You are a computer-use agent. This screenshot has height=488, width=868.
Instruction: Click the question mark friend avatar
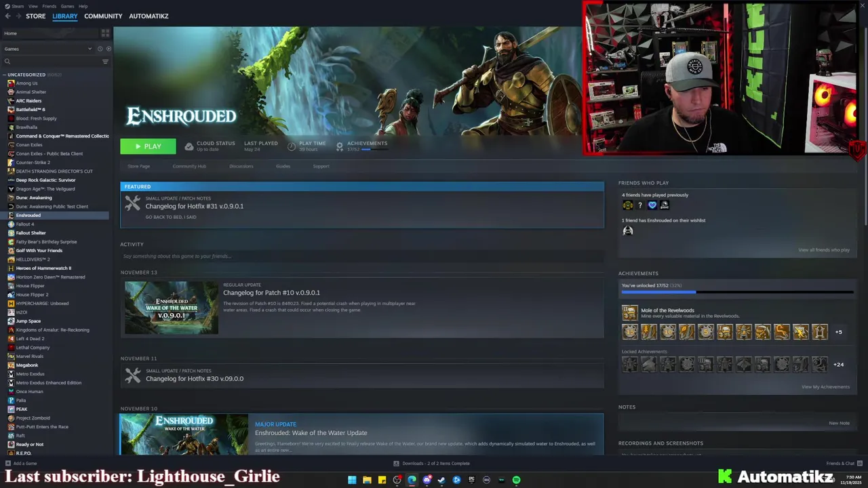640,205
